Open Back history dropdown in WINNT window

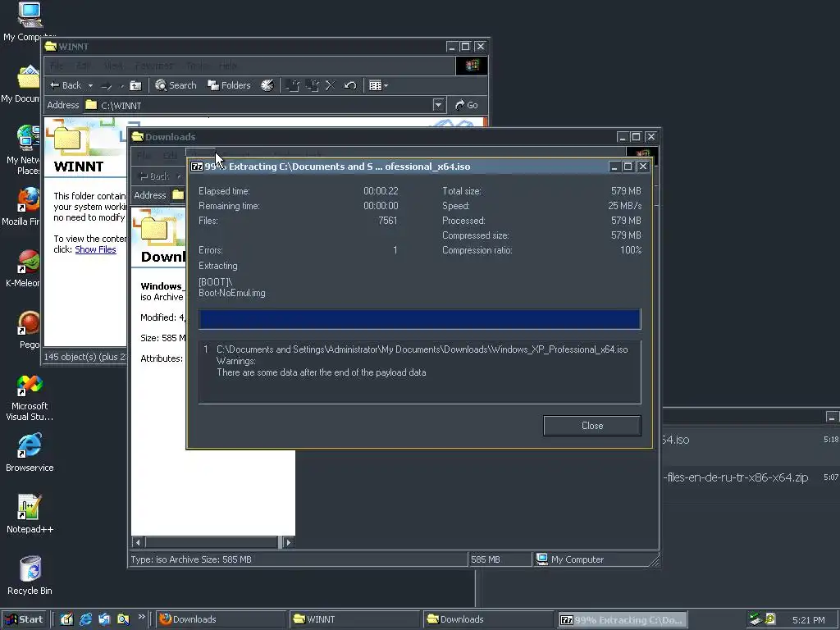(90, 85)
